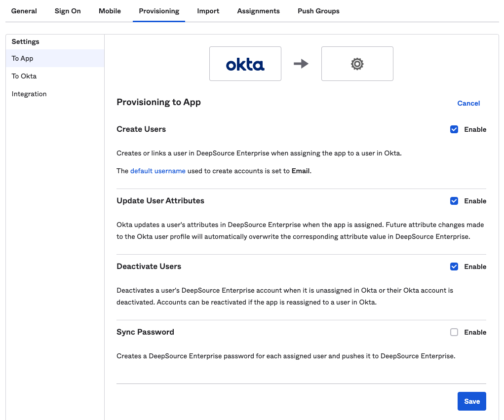The width and height of the screenshot is (504, 420).
Task: Uncheck Create Users Enable checkbox
Action: coord(454,129)
